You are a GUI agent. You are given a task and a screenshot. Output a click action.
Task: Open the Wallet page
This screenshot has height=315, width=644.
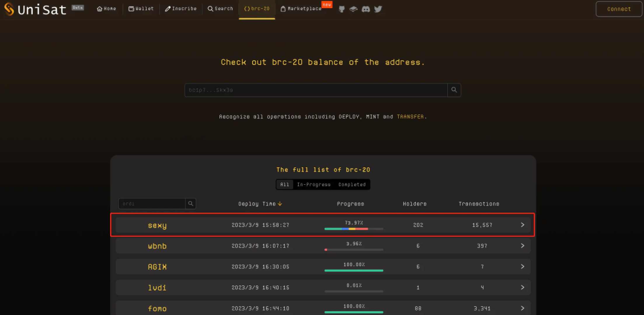coord(141,9)
